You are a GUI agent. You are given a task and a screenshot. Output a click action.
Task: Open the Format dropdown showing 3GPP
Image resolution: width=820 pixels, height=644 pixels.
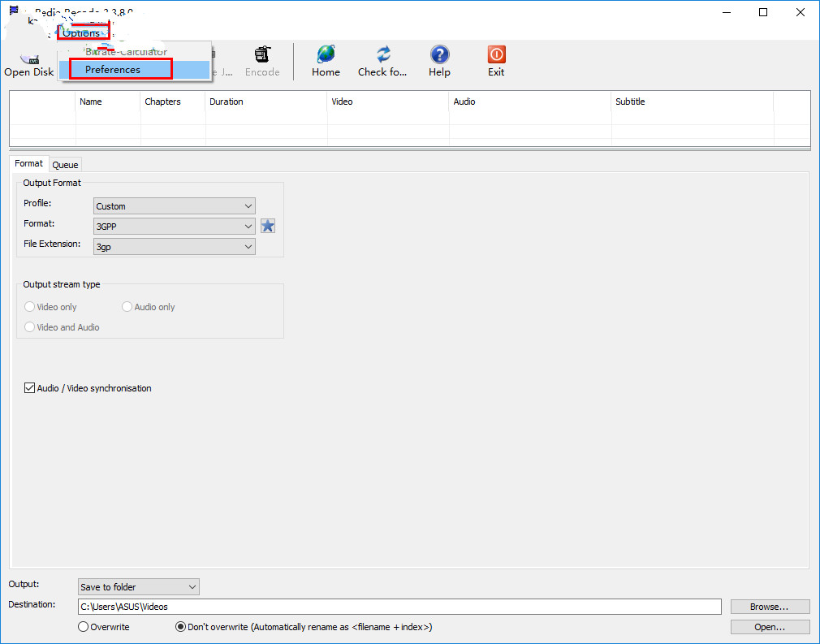[x=175, y=226]
